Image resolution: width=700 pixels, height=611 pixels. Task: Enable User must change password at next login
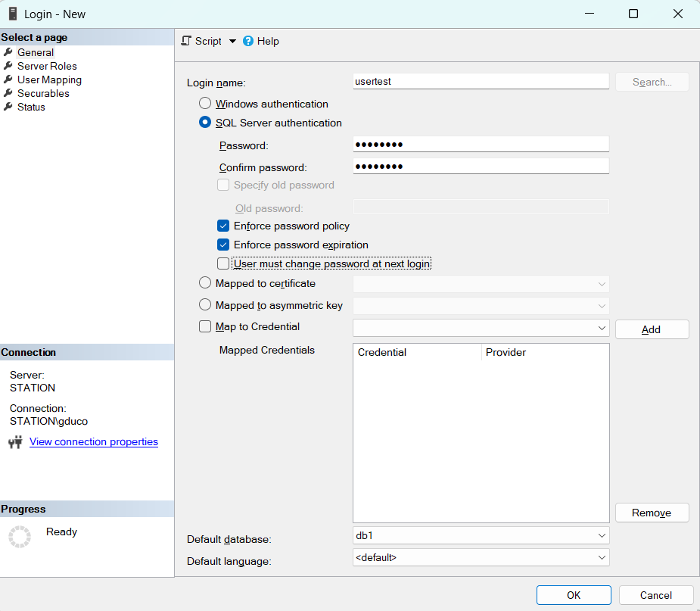223,263
